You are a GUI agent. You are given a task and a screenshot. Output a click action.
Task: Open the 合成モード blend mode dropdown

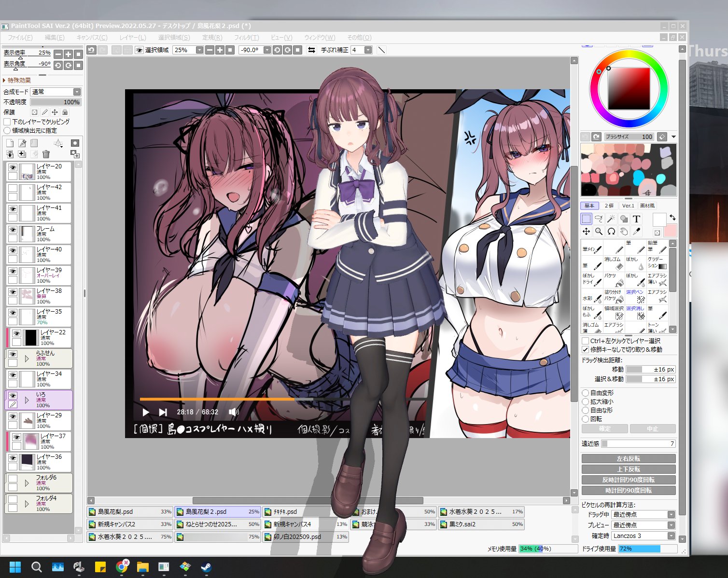[56, 92]
